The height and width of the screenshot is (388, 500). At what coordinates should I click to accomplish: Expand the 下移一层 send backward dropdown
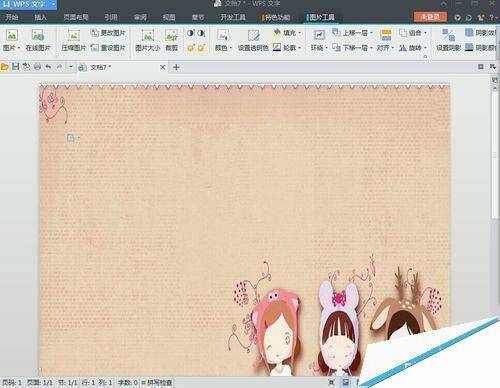coord(371,48)
